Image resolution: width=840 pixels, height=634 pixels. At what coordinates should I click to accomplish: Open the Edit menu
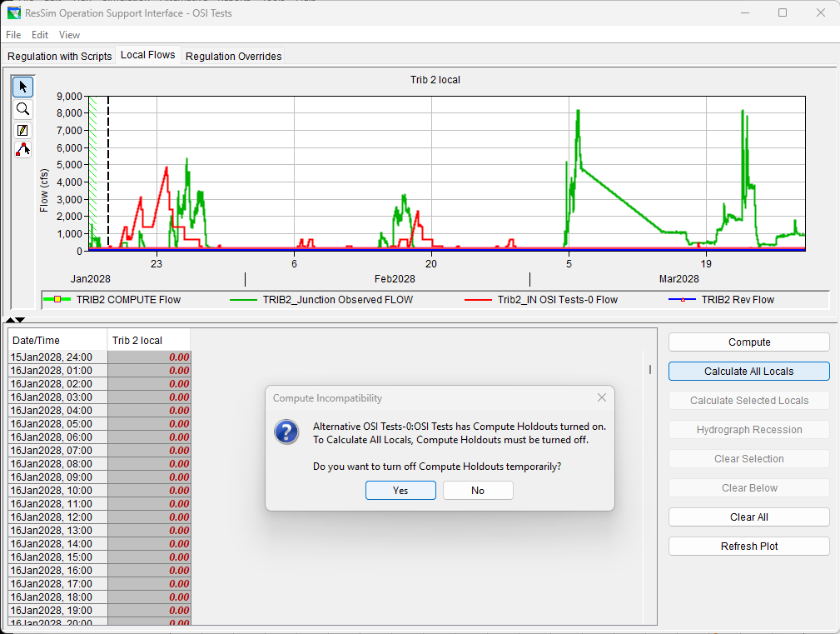[x=40, y=35]
